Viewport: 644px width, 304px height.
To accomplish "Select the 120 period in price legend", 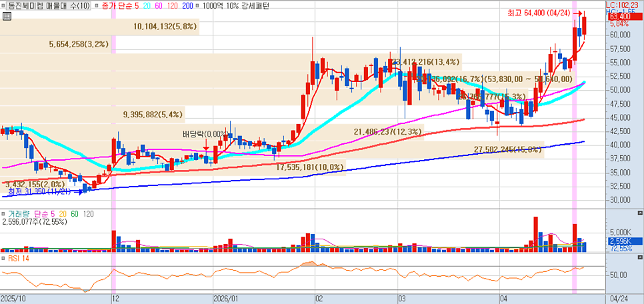I will pos(173,7).
